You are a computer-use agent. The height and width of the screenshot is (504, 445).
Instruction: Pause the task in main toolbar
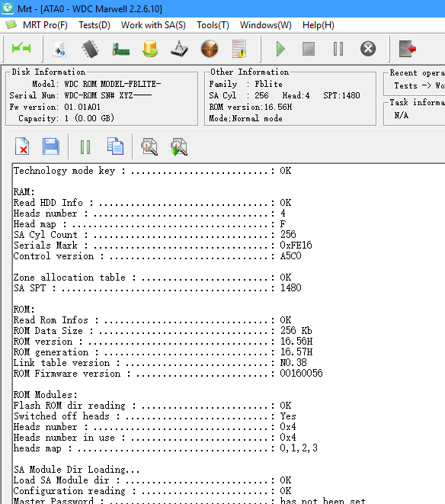[x=338, y=49]
